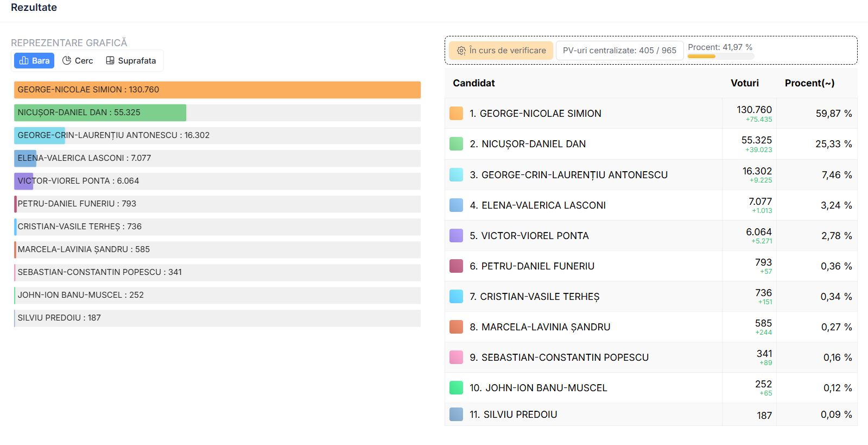Click the Elena-Valerica Lasconi table row name

click(543, 205)
